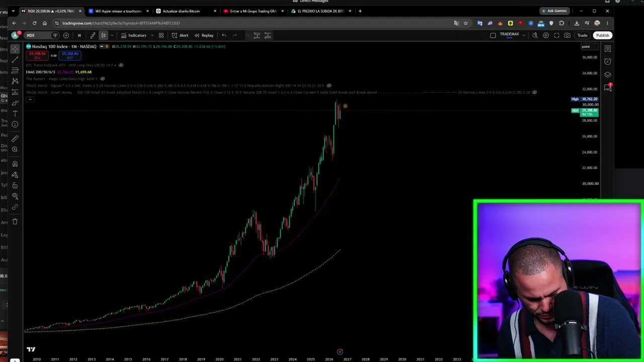644x362 pixels.
Task: Toggle visibility of BTC Trend Pullback indicator
Action: pyautogui.click(x=121, y=65)
